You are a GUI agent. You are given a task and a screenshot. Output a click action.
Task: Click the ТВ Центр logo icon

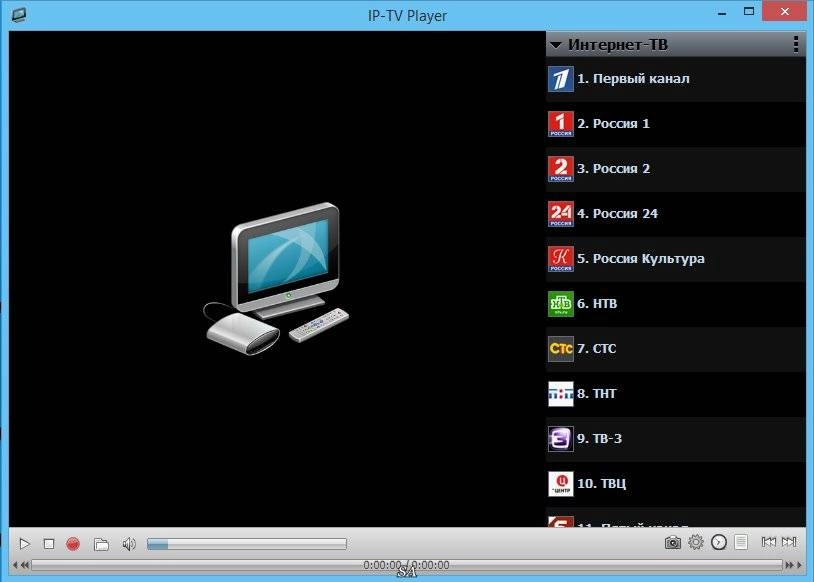click(x=561, y=484)
